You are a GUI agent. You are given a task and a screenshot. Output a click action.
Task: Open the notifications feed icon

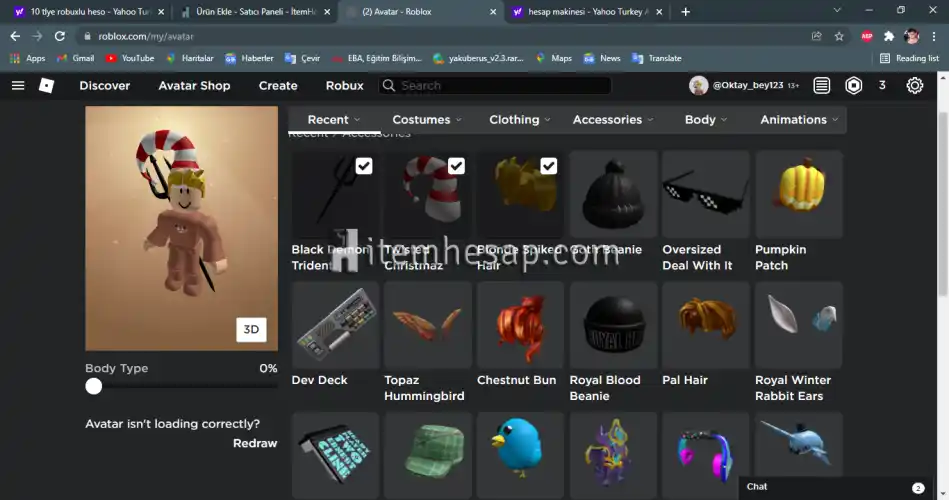click(822, 86)
